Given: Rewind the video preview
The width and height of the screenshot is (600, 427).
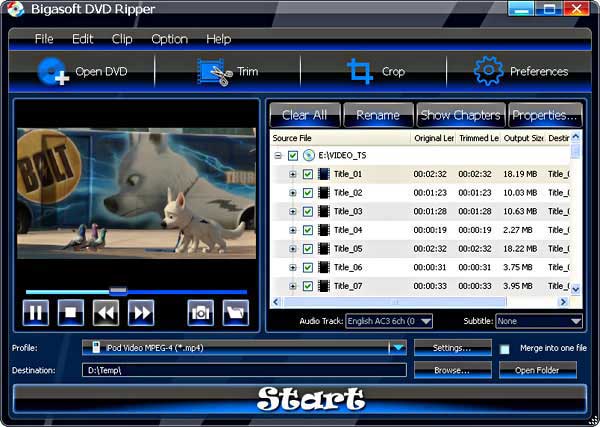Looking at the screenshot, I should tap(106, 313).
